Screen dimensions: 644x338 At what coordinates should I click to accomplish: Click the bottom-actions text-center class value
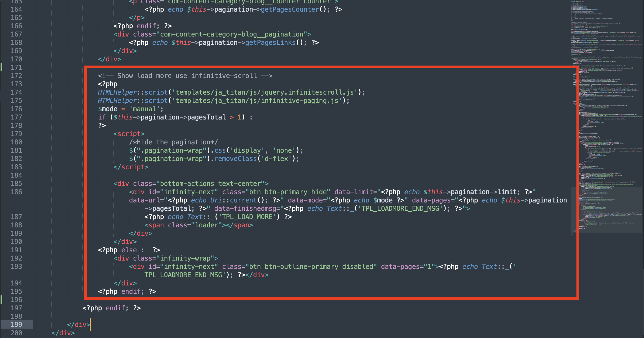coord(210,184)
